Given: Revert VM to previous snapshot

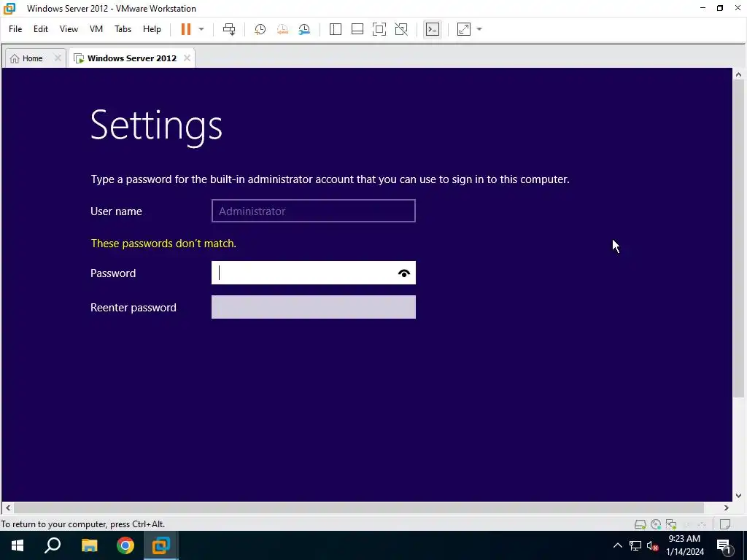Looking at the screenshot, I should 282,29.
